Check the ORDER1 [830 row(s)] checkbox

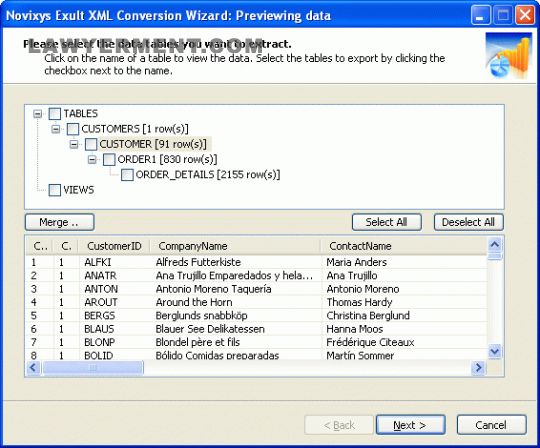click(109, 159)
